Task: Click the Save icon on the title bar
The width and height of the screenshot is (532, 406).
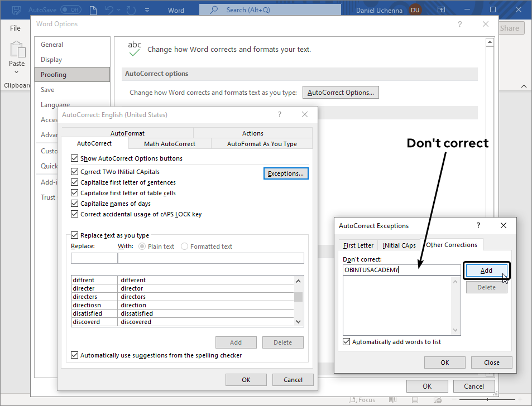Action: point(17,9)
